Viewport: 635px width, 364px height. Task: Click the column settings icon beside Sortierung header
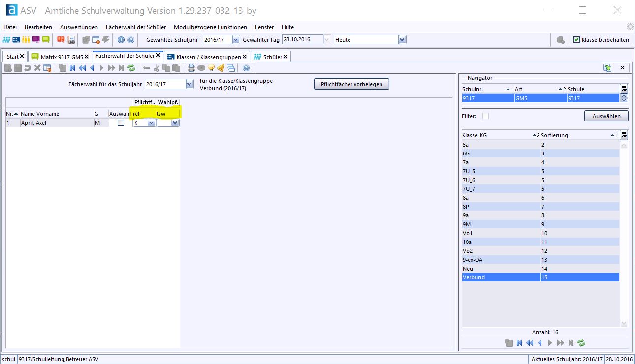pos(624,135)
